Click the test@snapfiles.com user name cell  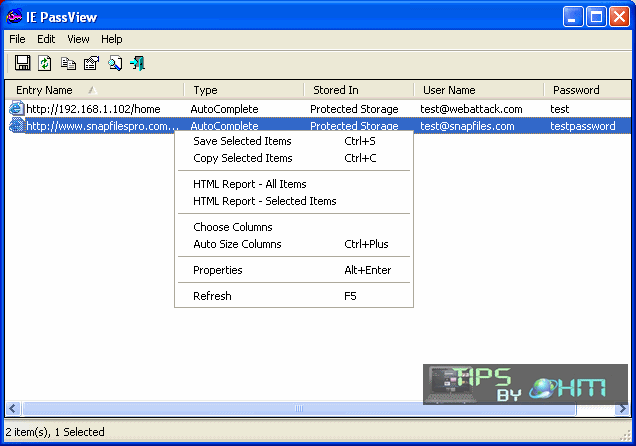pos(467,126)
